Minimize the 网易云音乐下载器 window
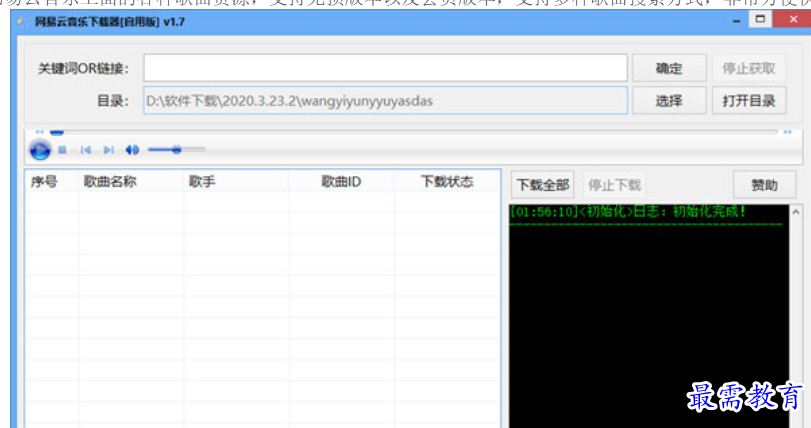This screenshot has width=811, height=428. (x=737, y=21)
